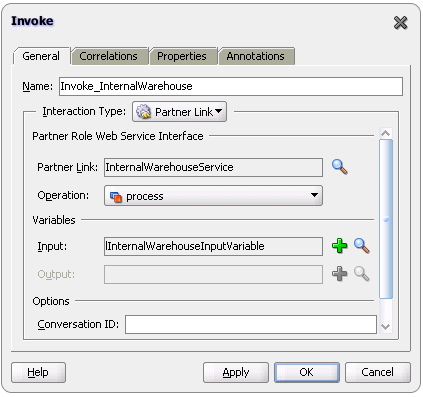This screenshot has width=423, height=397.
Task: Click the greyed-out output variable plus icon
Action: [x=339, y=274]
